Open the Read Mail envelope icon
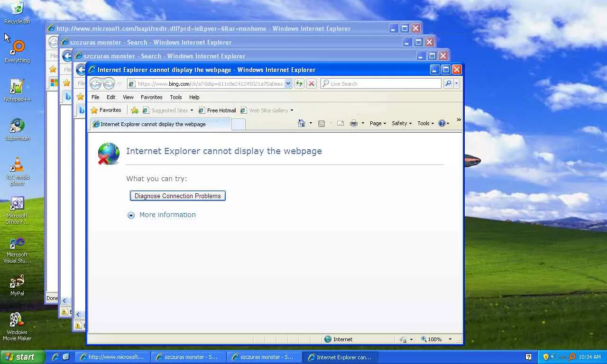This screenshot has width=607, height=364. tap(340, 123)
